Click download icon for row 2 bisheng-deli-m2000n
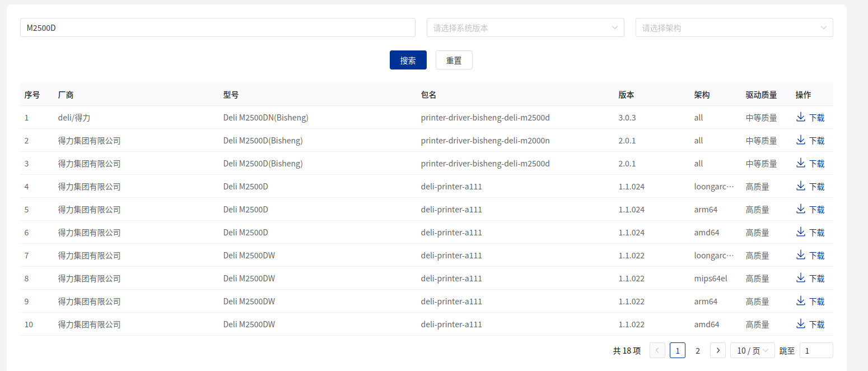 click(801, 140)
